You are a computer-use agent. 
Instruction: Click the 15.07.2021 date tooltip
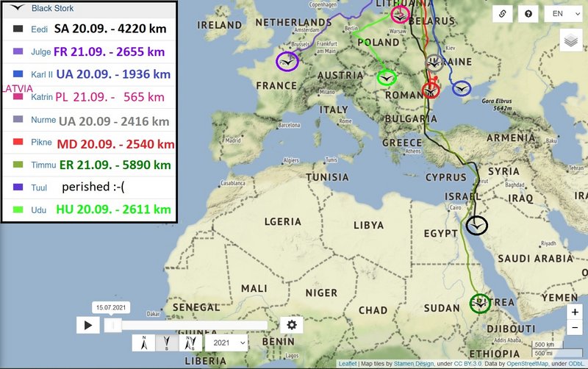pyautogui.click(x=111, y=307)
